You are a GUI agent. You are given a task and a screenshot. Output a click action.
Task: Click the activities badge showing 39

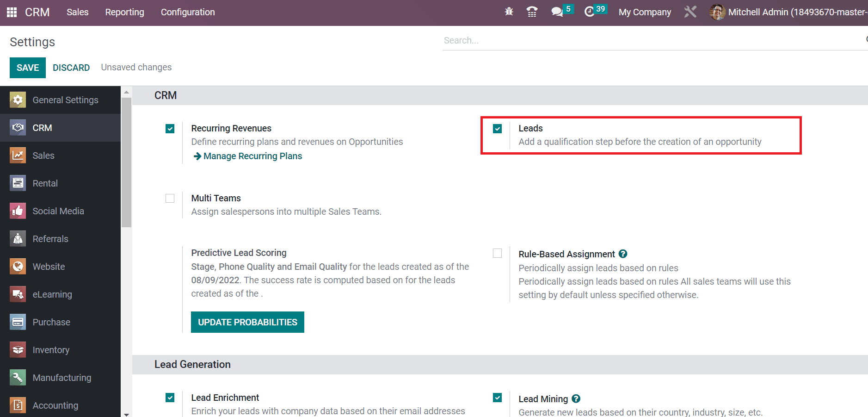(601, 9)
